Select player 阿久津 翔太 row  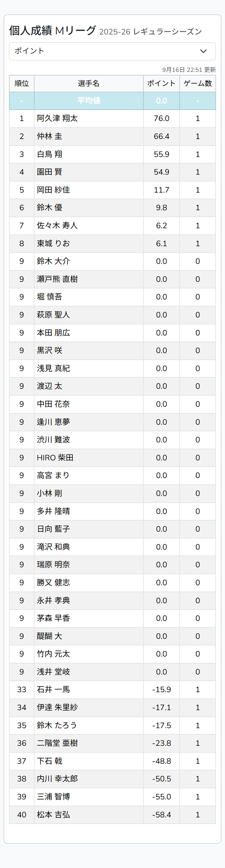coord(112,119)
